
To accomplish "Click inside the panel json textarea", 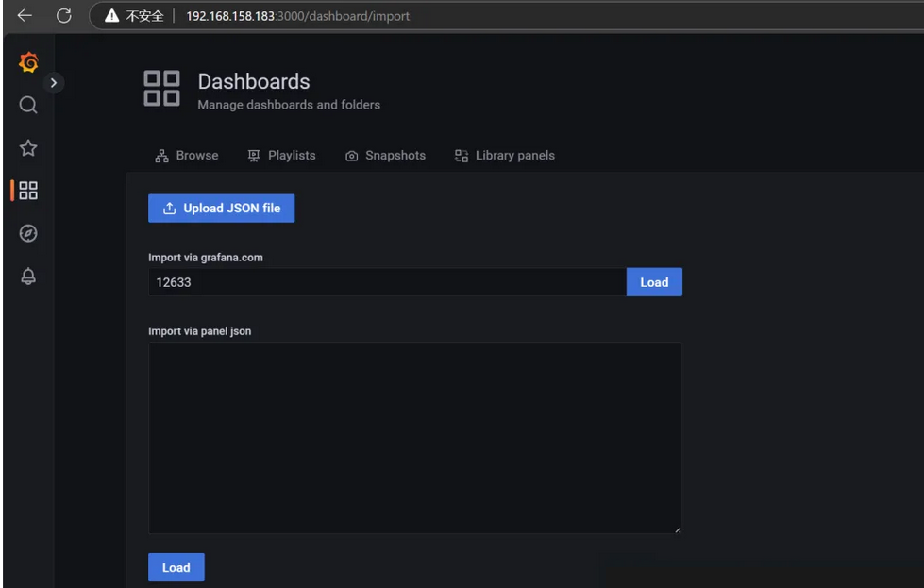I will 415,438.
